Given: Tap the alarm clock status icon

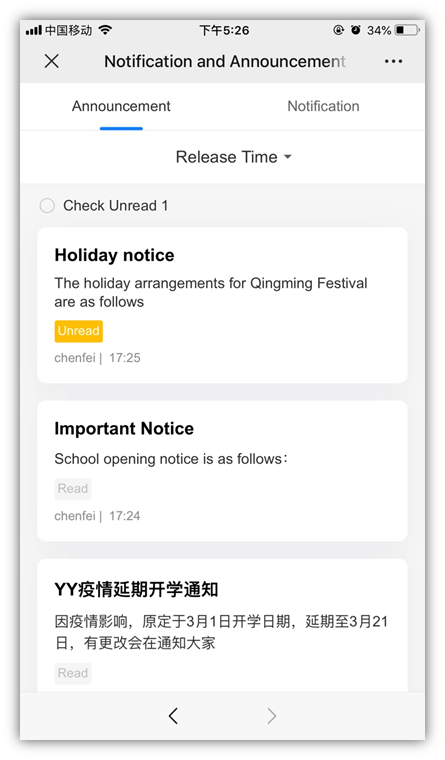Looking at the screenshot, I should tap(356, 30).
